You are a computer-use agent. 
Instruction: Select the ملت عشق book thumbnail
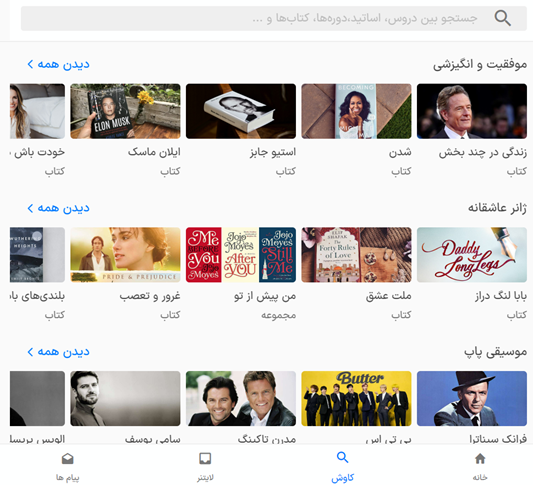[x=356, y=255]
